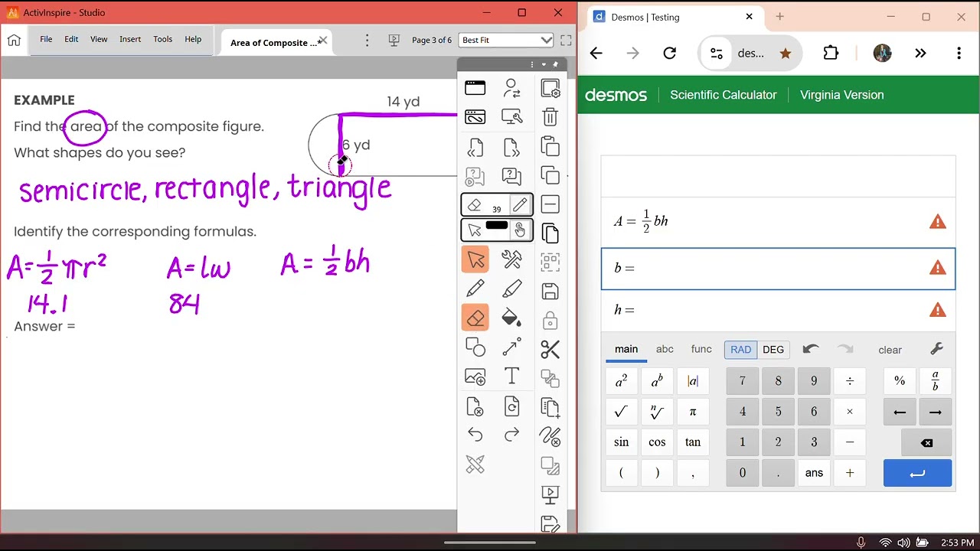This screenshot has height=551, width=980.
Task: Click the Clear page icon
Action: [x=475, y=406]
